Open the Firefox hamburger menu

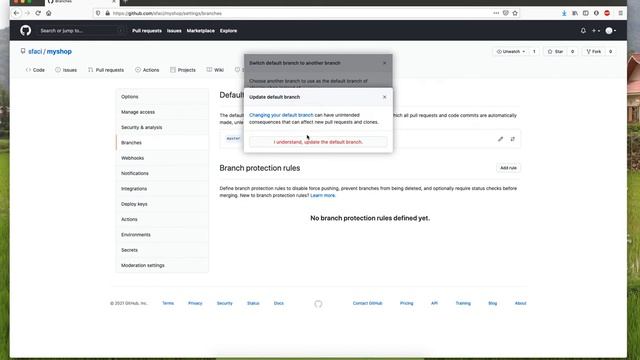pos(620,13)
